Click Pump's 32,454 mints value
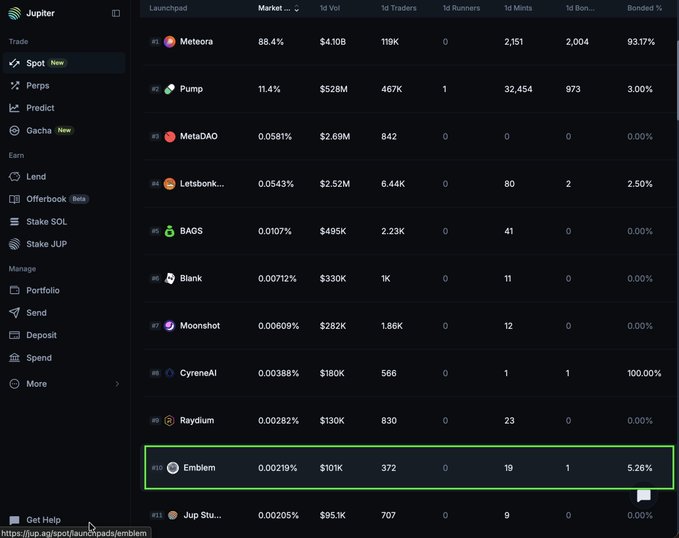 (518, 89)
